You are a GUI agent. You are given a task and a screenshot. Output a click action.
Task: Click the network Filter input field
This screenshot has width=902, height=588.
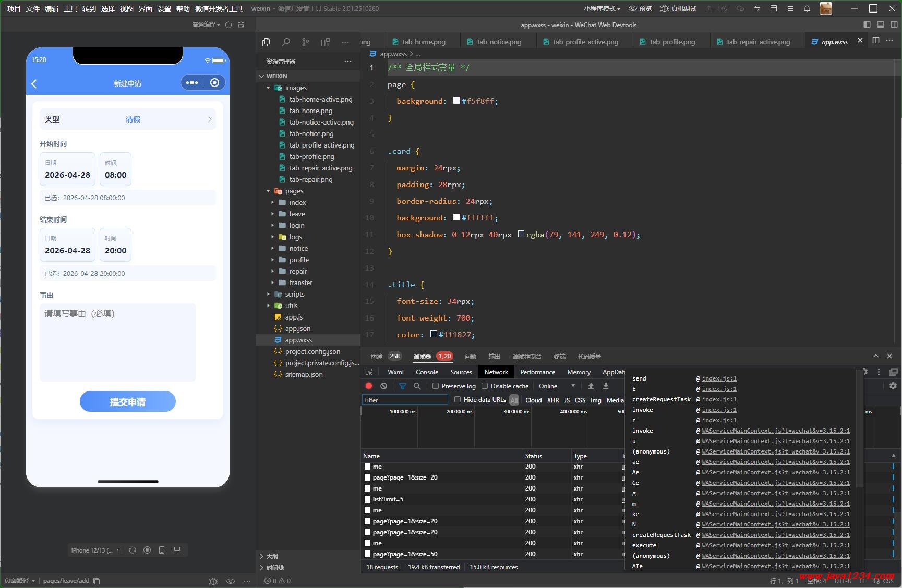click(x=405, y=400)
